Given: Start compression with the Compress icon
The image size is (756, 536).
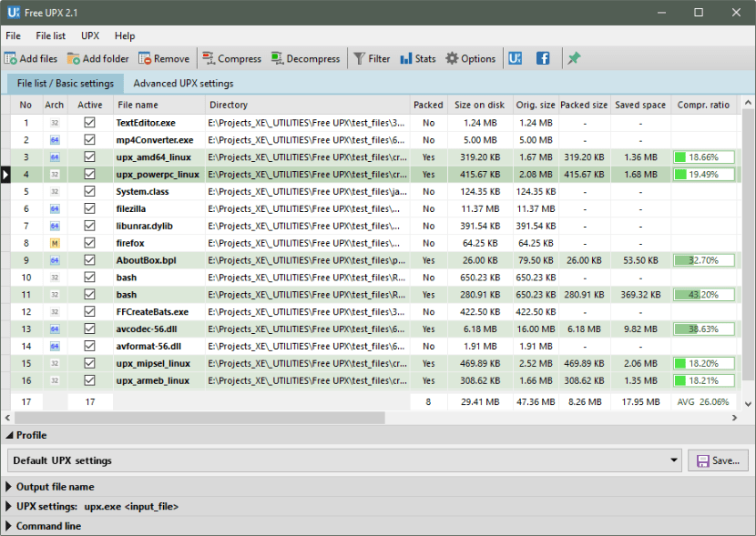Looking at the screenshot, I should click(x=208, y=57).
